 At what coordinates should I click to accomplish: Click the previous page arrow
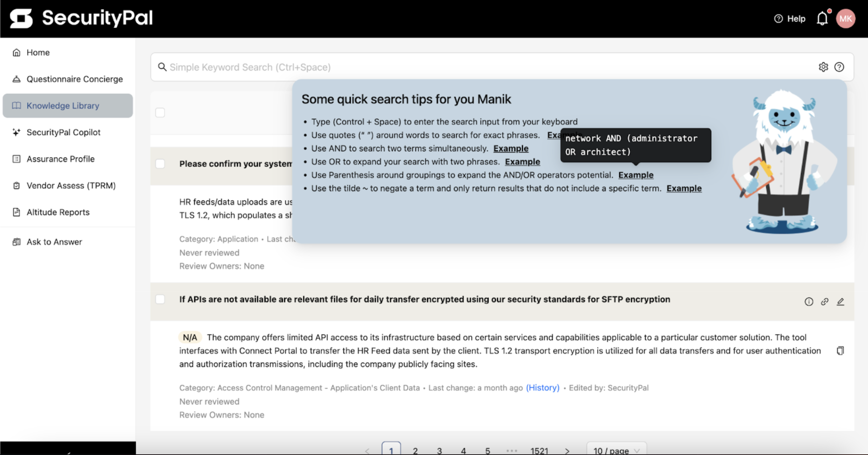point(367,451)
